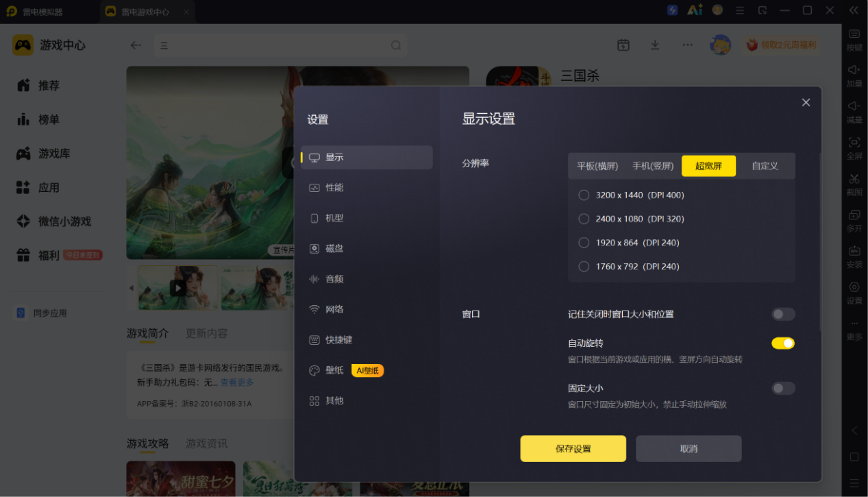Screen dimensions: 868x497
Task: Select 1920 x 864 (DPI 240) resolution
Action: coord(629,243)
